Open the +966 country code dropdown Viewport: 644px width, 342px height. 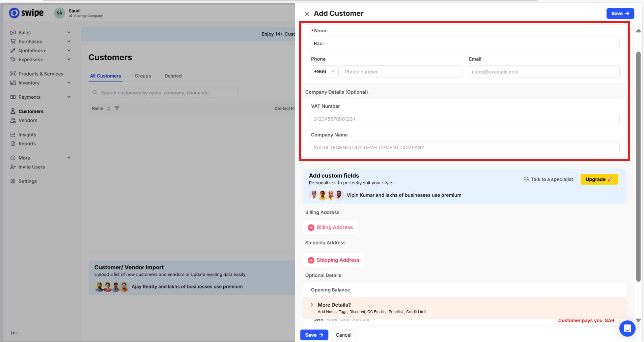tap(324, 71)
